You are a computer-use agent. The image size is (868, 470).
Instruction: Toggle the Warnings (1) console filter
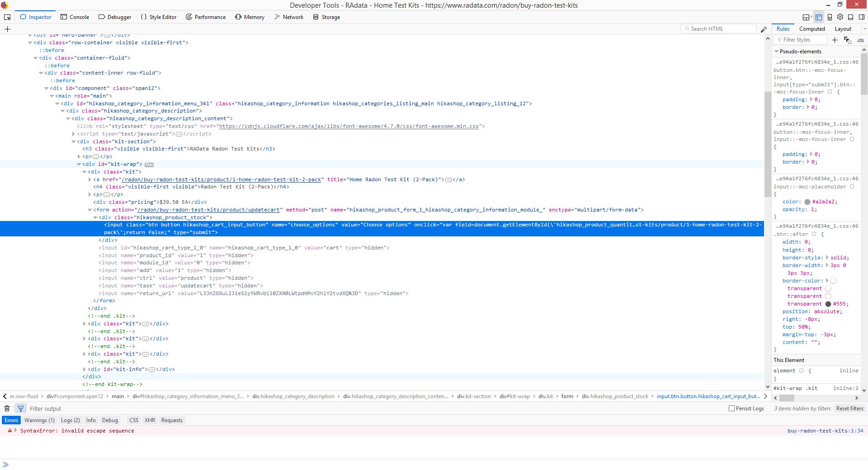click(x=39, y=420)
